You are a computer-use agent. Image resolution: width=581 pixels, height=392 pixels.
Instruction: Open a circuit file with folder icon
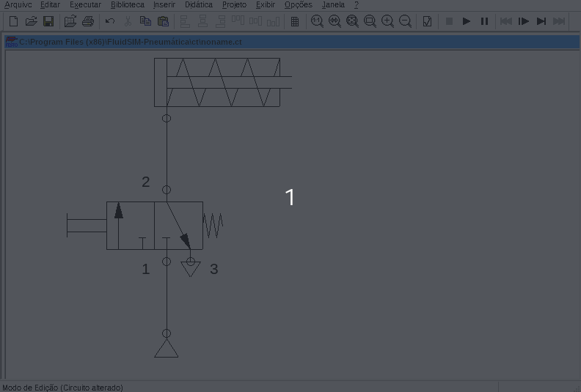pos(31,21)
